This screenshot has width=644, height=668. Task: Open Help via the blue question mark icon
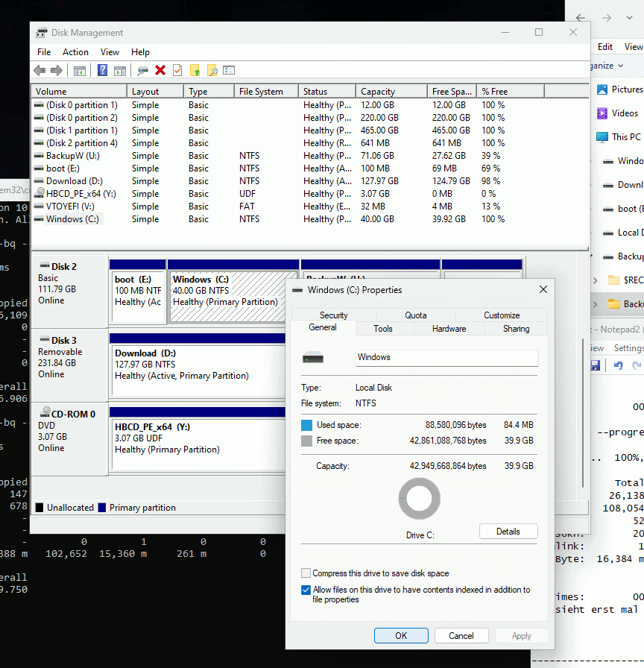(102, 70)
